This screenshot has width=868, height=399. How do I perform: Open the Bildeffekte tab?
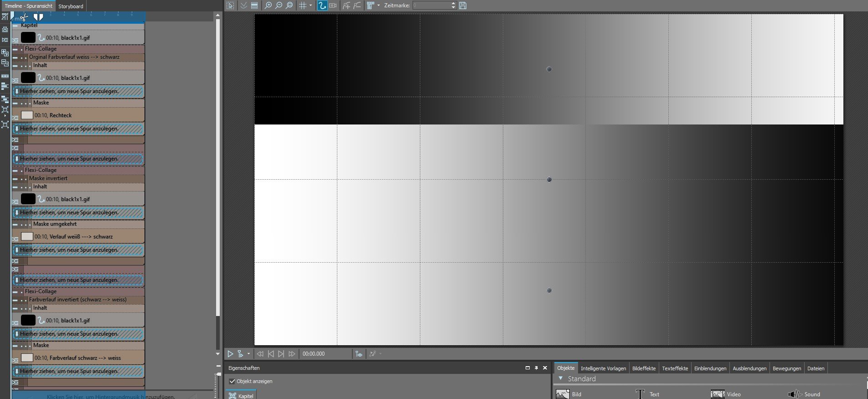pos(644,368)
